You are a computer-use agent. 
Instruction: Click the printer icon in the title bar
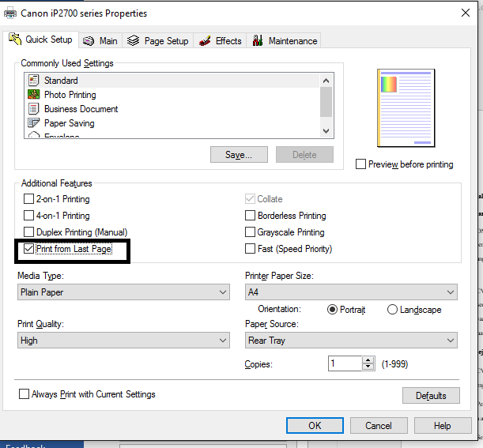coord(9,13)
